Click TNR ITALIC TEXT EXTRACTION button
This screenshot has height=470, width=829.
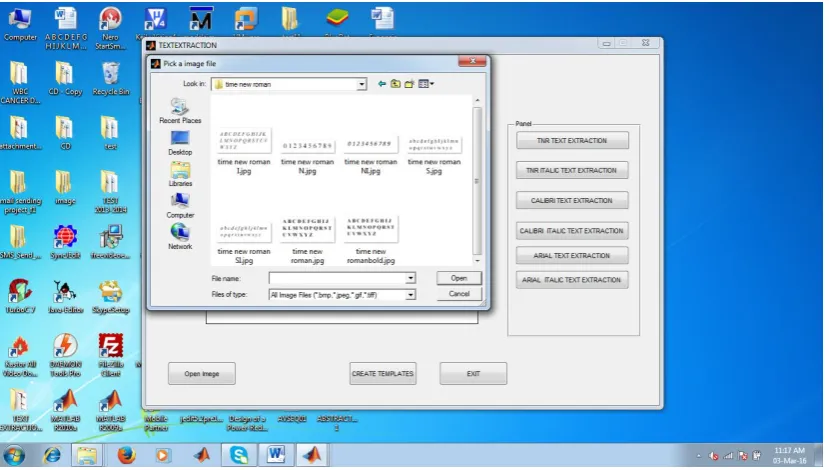(x=572, y=170)
